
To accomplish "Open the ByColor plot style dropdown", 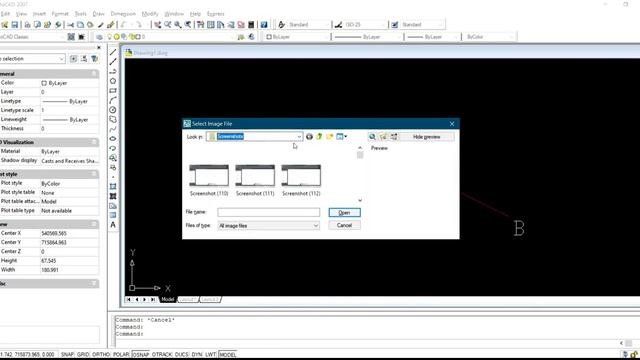I will point(511,37).
